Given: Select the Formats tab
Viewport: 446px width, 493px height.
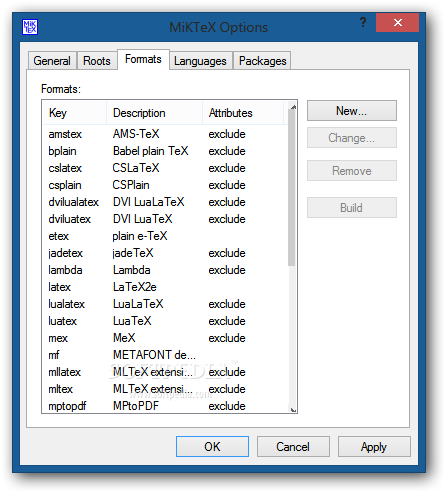Looking at the screenshot, I should coord(143,59).
